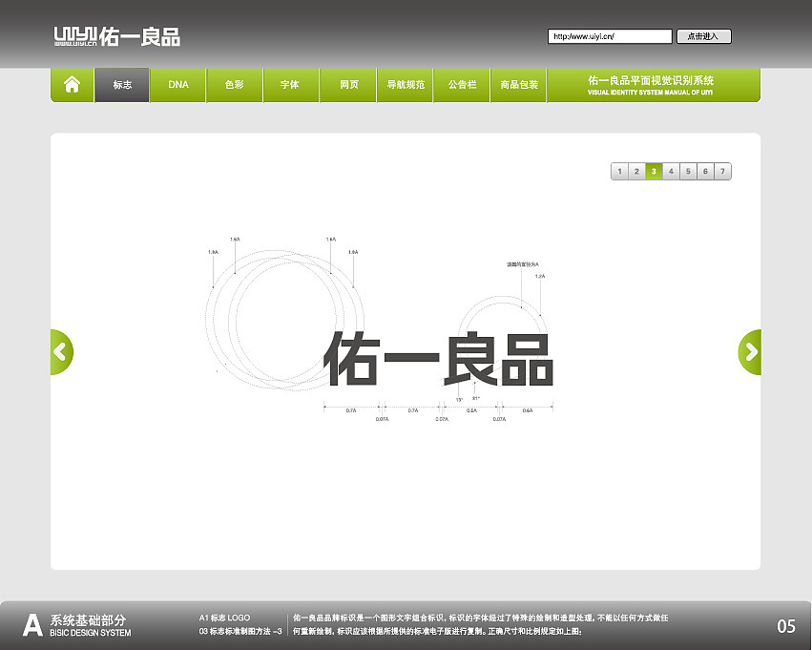Screen dimensions: 812x650
Task: Jump to page 6 in the pager
Action: click(705, 172)
